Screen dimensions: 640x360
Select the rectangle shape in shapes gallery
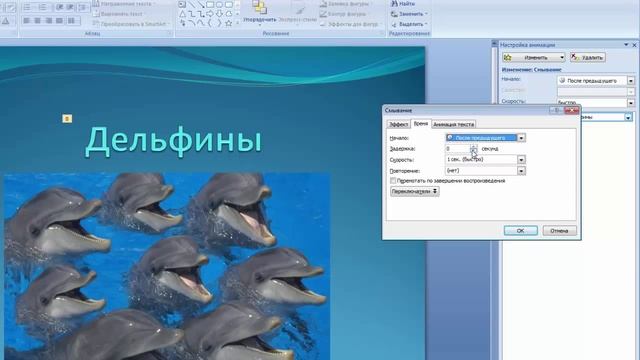(210, 4)
